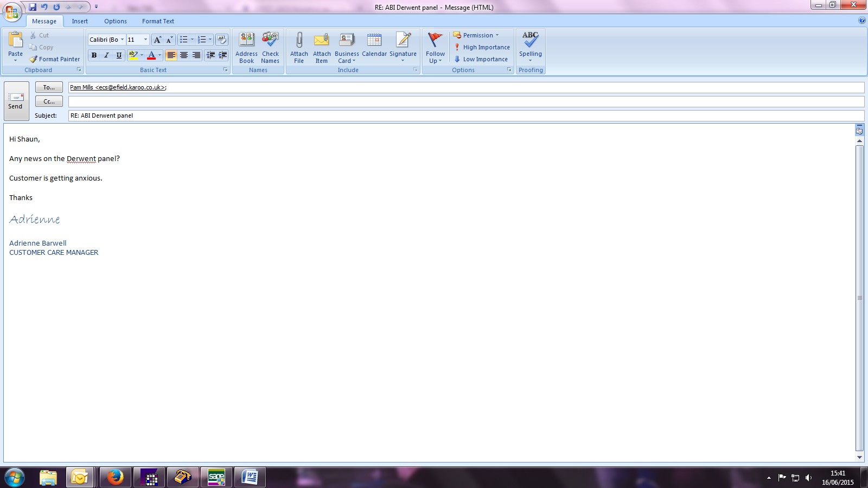Click the To... recipients button

[x=49, y=87]
